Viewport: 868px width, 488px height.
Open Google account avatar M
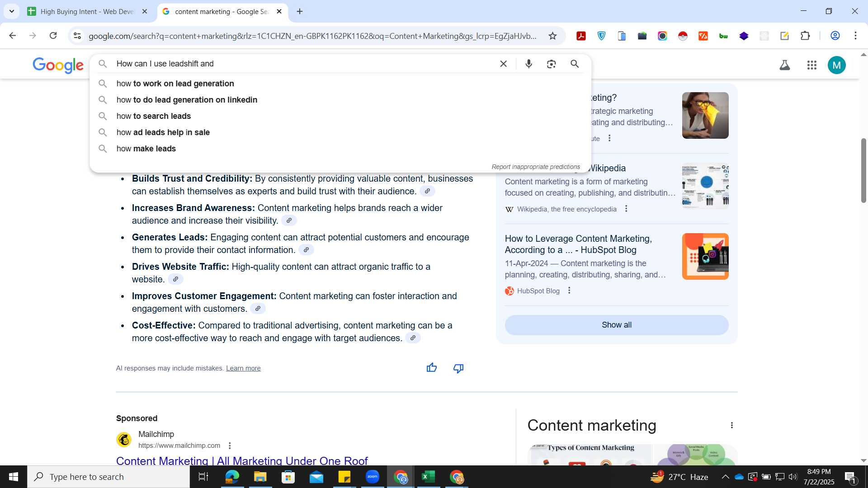(x=837, y=66)
